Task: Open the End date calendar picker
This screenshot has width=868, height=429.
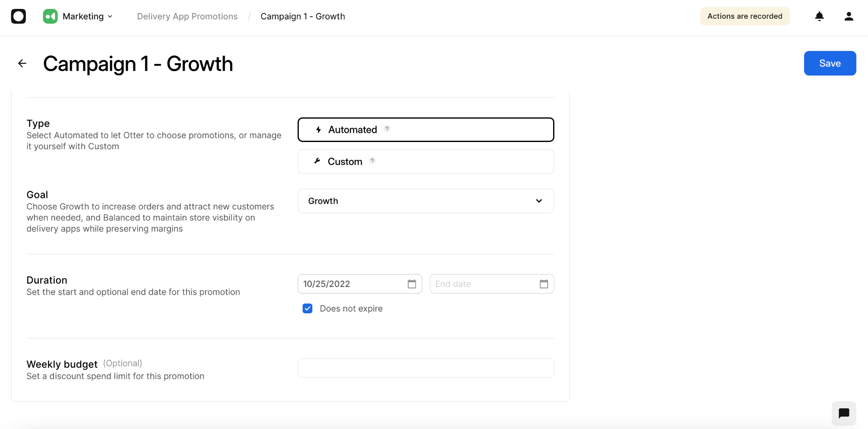Action: point(544,284)
